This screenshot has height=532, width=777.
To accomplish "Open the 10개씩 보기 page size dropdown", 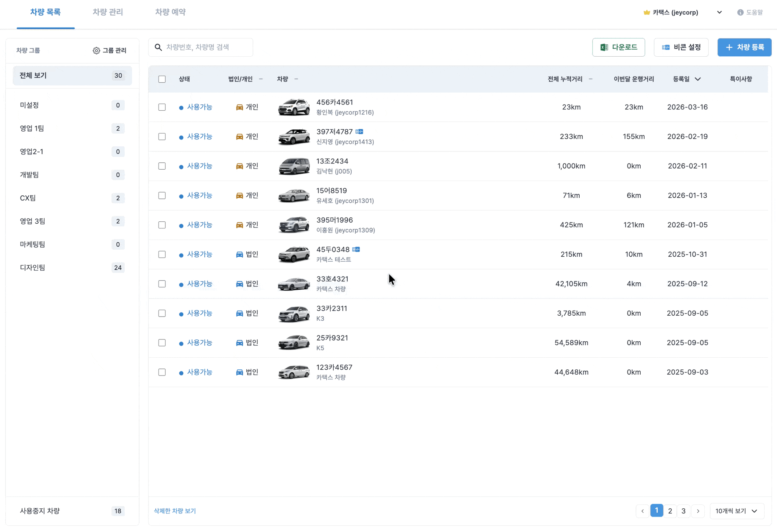I will [737, 511].
